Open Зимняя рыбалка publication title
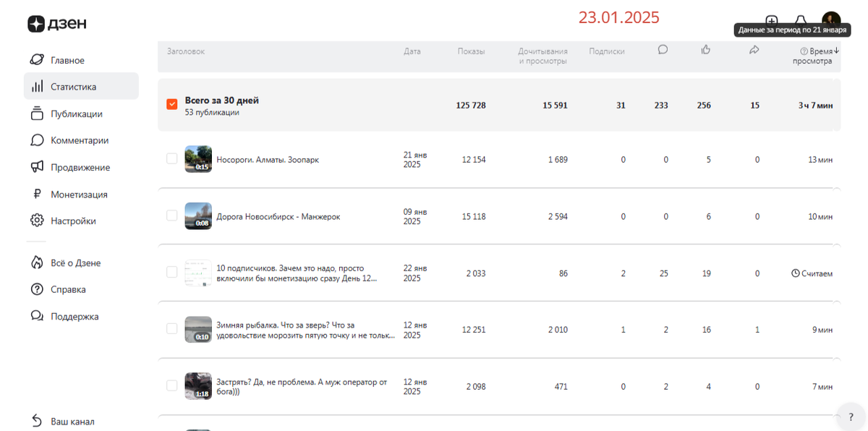Image resolution: width=868 pixels, height=431 pixels. click(306, 330)
